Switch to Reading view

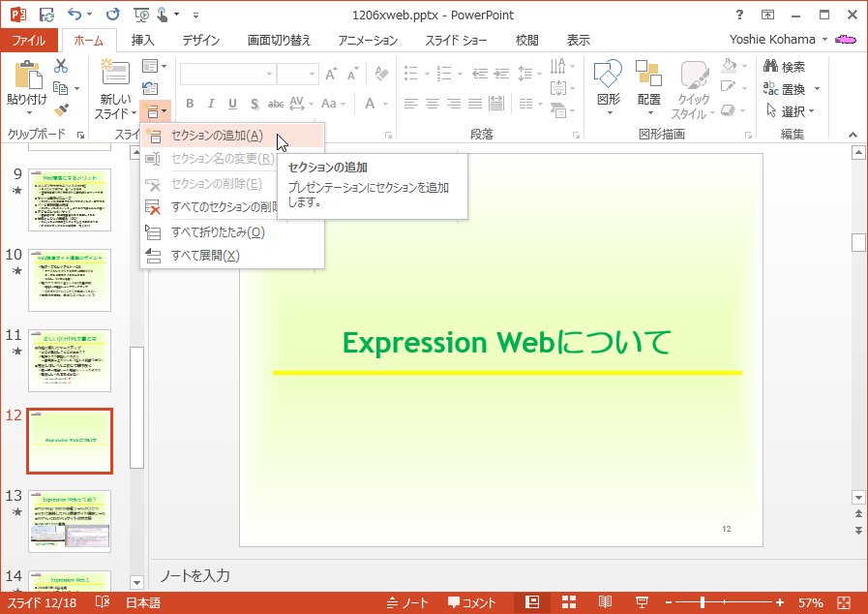point(605,602)
